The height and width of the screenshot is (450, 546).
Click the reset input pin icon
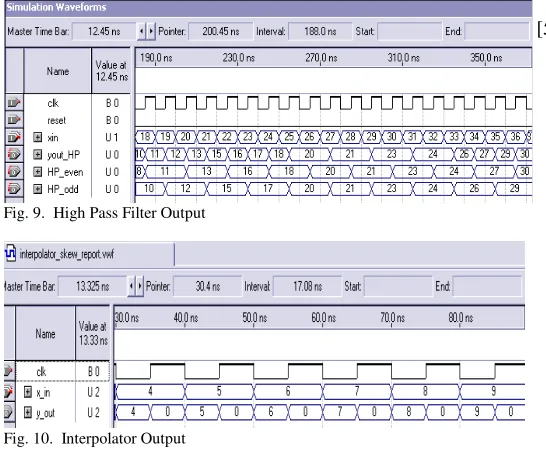[14, 120]
